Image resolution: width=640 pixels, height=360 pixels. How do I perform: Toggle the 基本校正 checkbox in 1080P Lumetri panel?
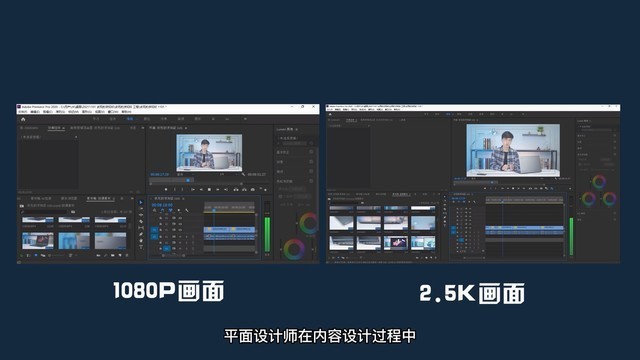click(x=311, y=152)
